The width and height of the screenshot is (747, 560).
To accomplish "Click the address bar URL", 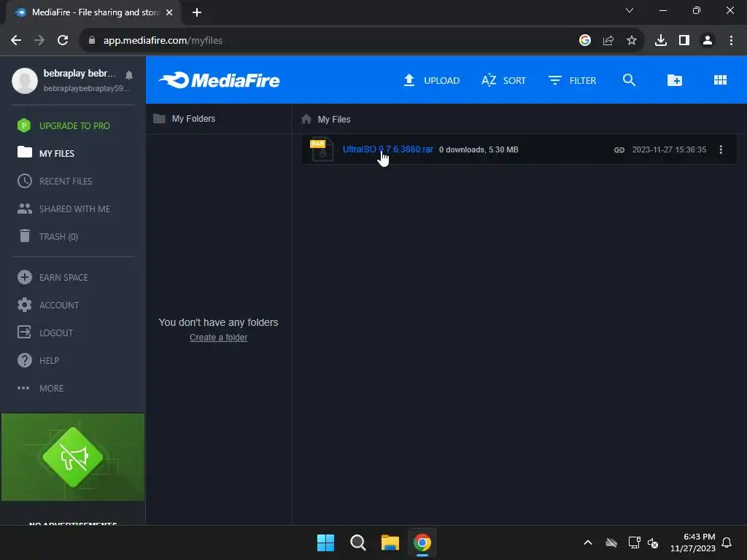I will (x=163, y=41).
